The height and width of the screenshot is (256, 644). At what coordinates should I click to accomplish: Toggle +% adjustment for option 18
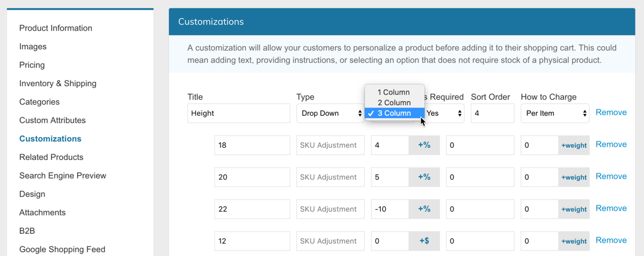tap(424, 145)
